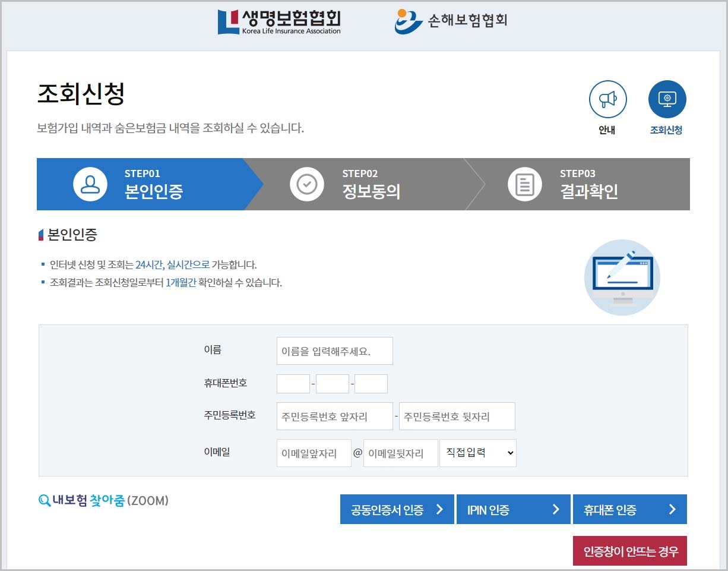Click the STEP01 본인인증 person icon
Viewport: 728px width, 571px height.
pyautogui.click(x=90, y=184)
